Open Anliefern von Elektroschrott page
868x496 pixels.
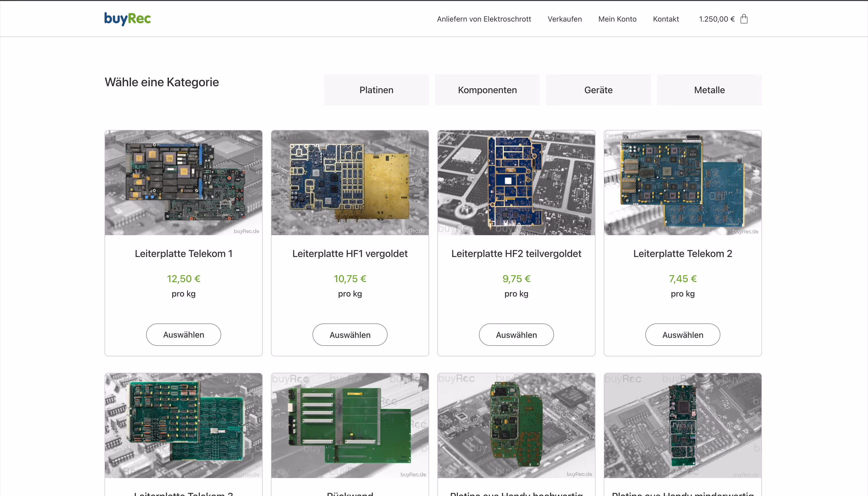point(484,19)
